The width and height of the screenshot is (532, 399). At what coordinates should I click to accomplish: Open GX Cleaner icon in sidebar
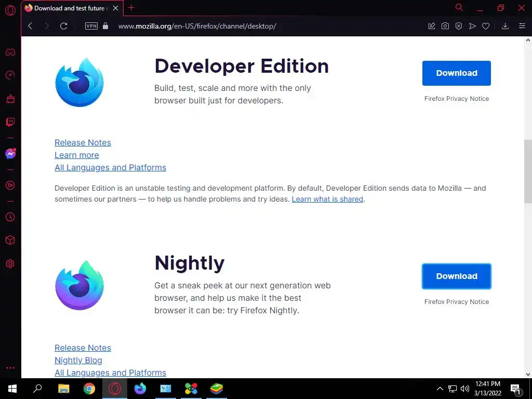click(x=10, y=99)
